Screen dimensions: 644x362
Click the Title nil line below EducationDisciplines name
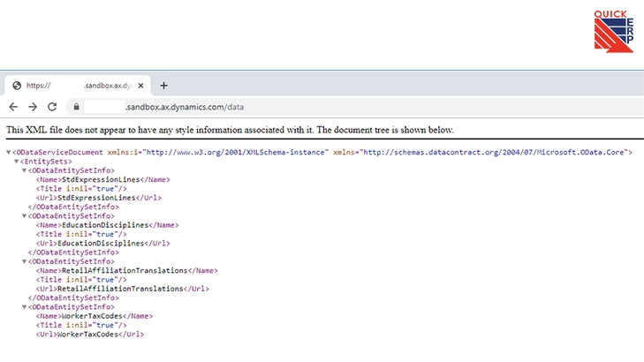pos(81,234)
